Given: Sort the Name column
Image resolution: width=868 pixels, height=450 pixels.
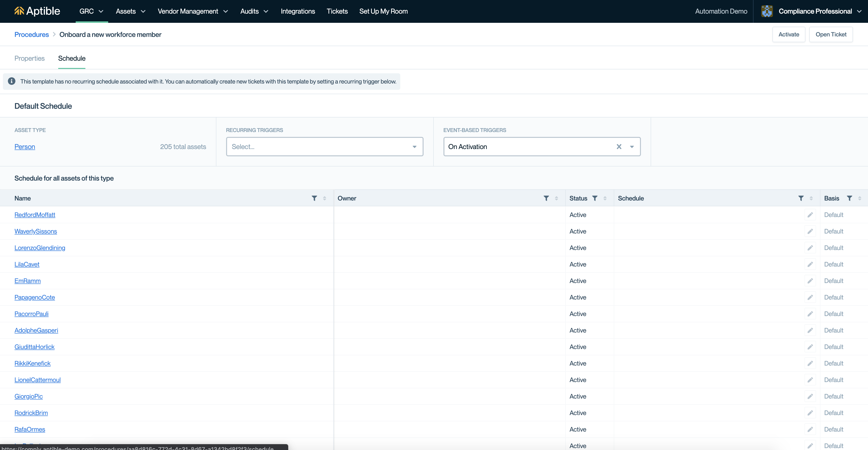Looking at the screenshot, I should 325,198.
